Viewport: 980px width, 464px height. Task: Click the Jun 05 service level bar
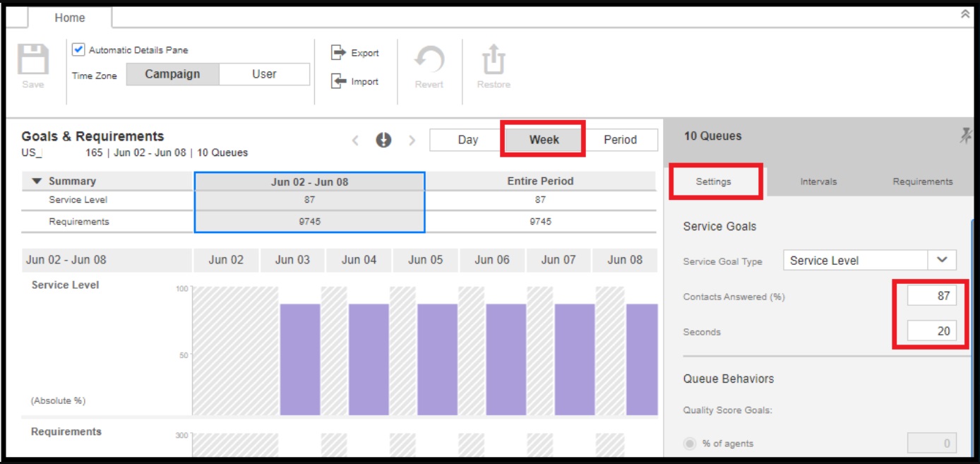[437, 359]
